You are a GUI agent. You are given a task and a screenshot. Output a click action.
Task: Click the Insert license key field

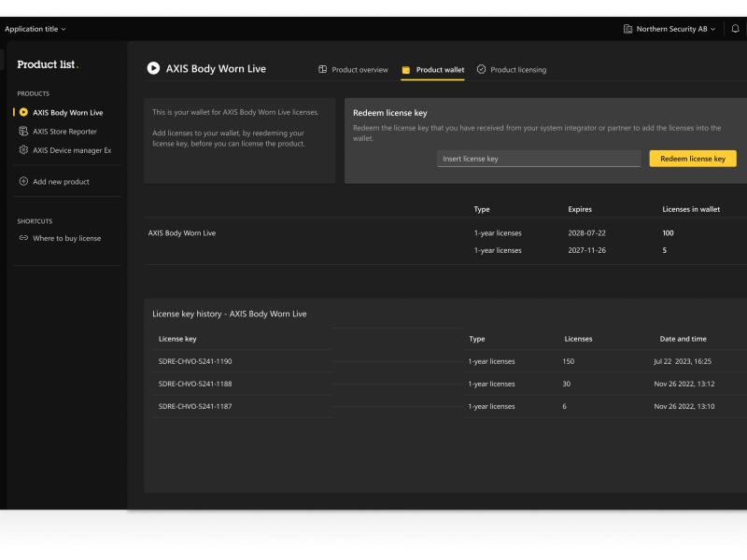coord(539,159)
